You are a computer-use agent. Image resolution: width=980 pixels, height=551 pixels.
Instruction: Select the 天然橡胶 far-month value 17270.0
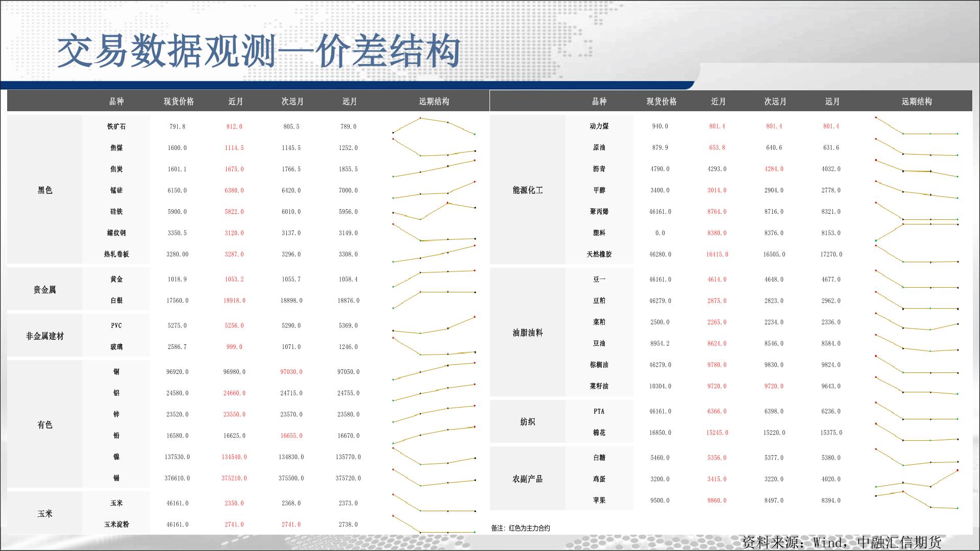[831, 254]
